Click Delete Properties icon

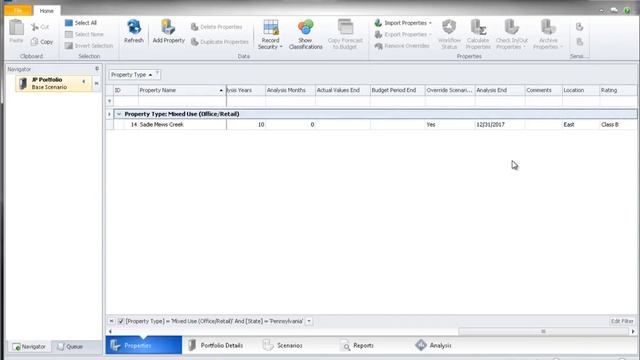coord(194,27)
